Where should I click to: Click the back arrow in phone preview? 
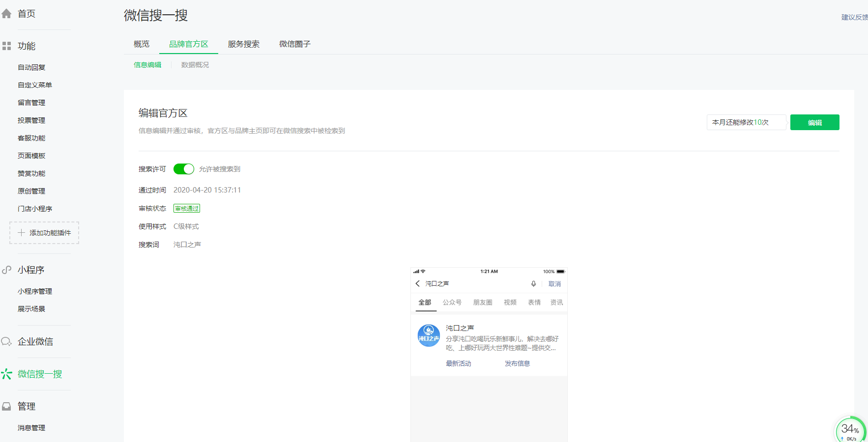point(418,284)
